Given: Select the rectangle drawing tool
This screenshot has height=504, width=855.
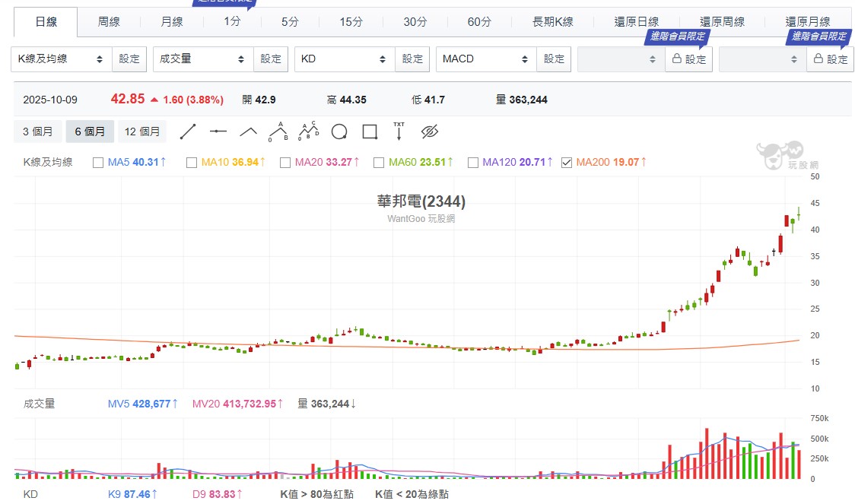Looking at the screenshot, I should [370, 132].
